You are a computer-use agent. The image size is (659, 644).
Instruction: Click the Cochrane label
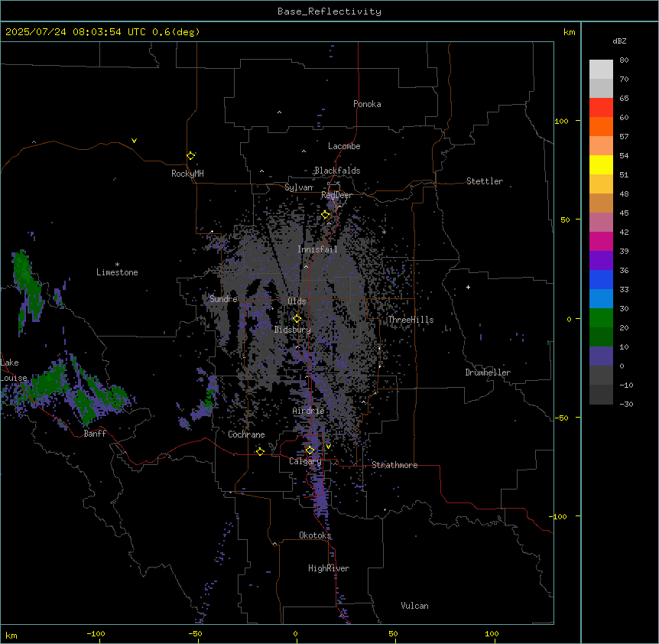tap(246, 434)
